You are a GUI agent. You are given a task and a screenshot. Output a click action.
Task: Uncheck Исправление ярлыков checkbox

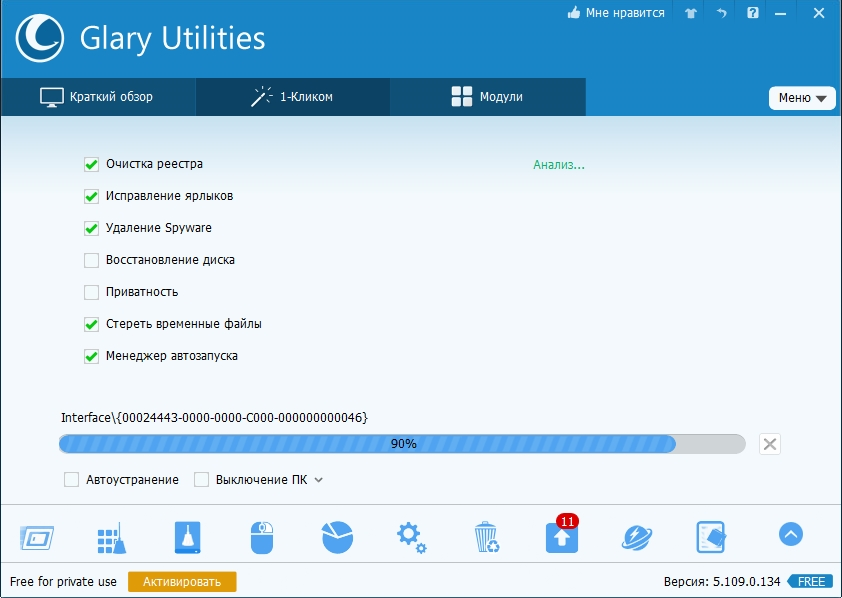(91, 196)
